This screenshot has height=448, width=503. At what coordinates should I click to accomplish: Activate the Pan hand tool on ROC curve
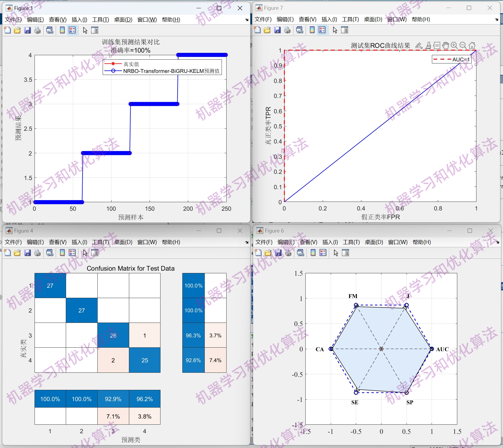(x=445, y=45)
